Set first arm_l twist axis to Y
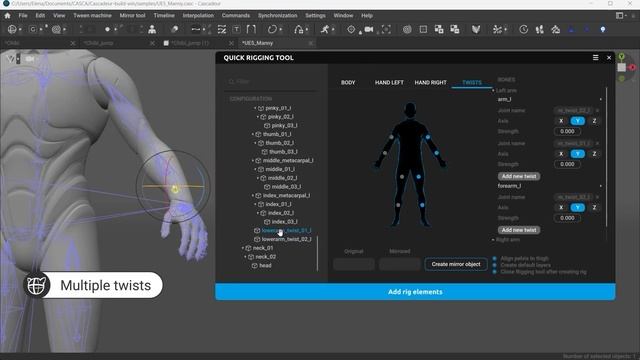The height and width of the screenshot is (360, 640). click(577, 121)
